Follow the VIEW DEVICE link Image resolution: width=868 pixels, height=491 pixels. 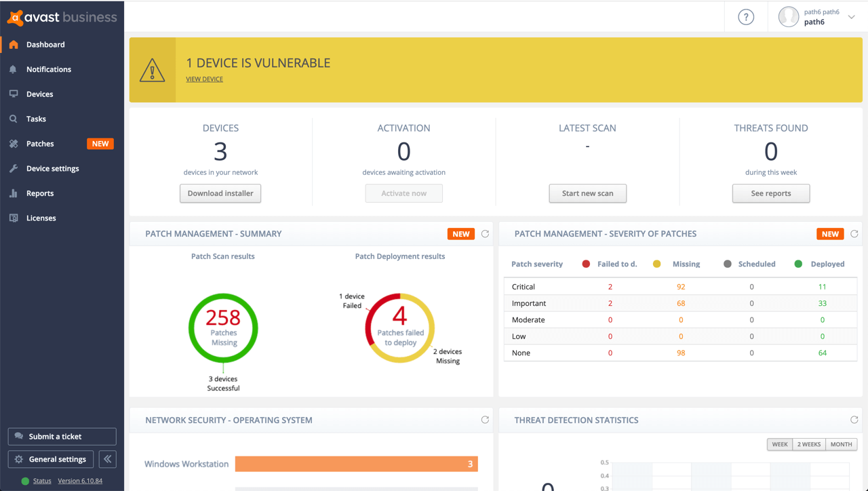(204, 79)
